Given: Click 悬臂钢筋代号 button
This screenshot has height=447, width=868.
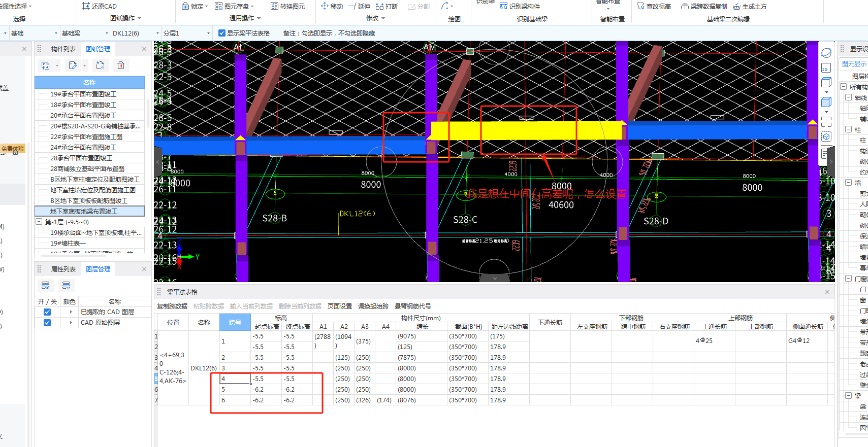Looking at the screenshot, I should [413, 306].
